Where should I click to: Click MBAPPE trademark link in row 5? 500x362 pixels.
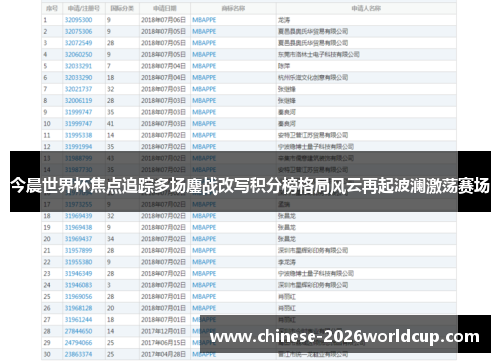[x=204, y=66]
